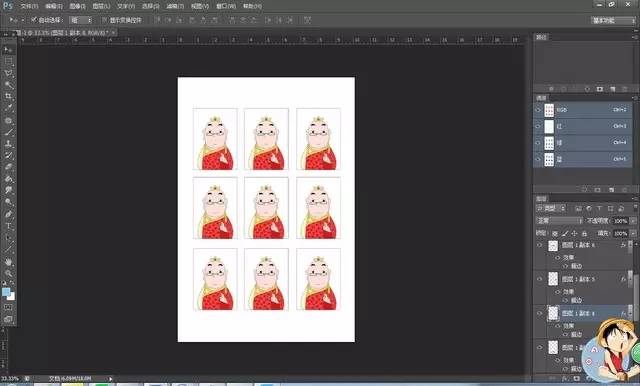Open the 文件 (File) menu

pyautogui.click(x=29, y=7)
